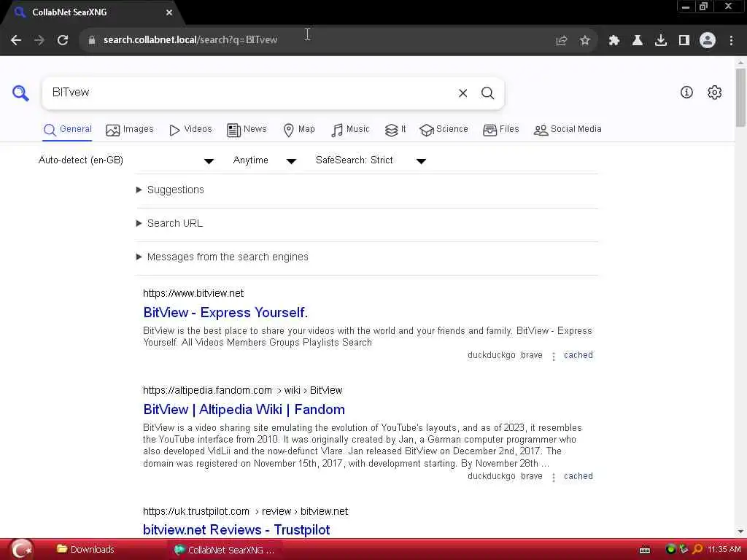The width and height of the screenshot is (747, 560).
Task: Click the https://www.bitview.net URL text
Action: [x=193, y=293]
